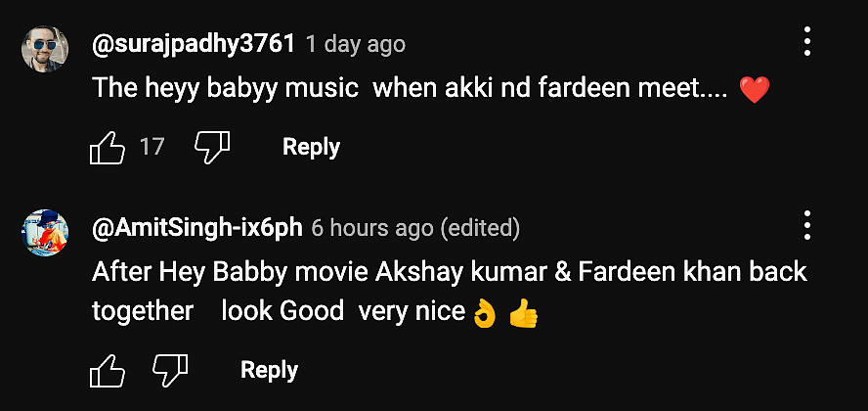
Task: Open the "1 day ago" timestamp link
Action: coord(356,44)
